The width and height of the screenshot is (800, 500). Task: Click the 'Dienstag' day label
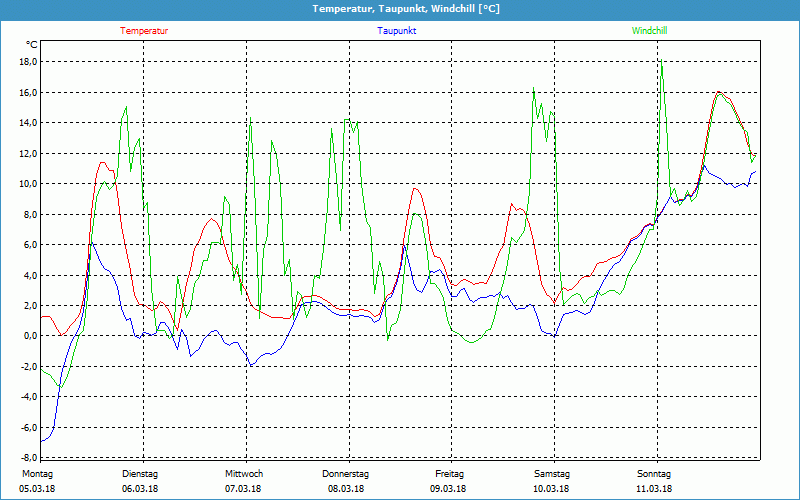pos(140,474)
